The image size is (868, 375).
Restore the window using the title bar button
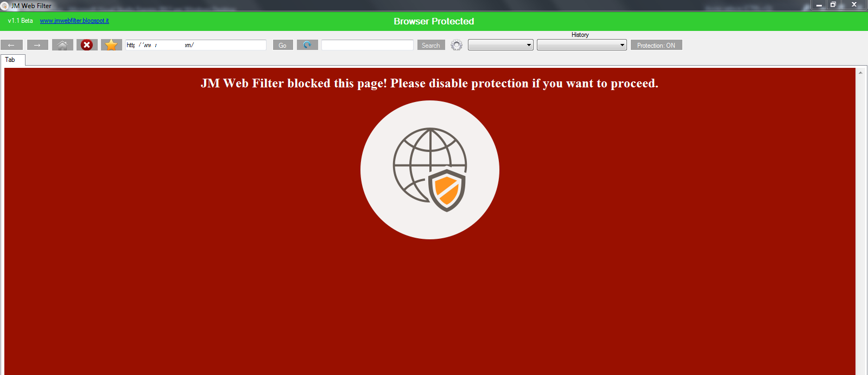tap(833, 4)
